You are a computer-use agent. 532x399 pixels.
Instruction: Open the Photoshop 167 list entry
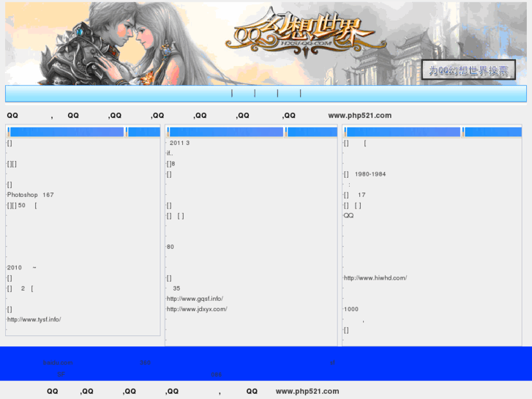31,195
